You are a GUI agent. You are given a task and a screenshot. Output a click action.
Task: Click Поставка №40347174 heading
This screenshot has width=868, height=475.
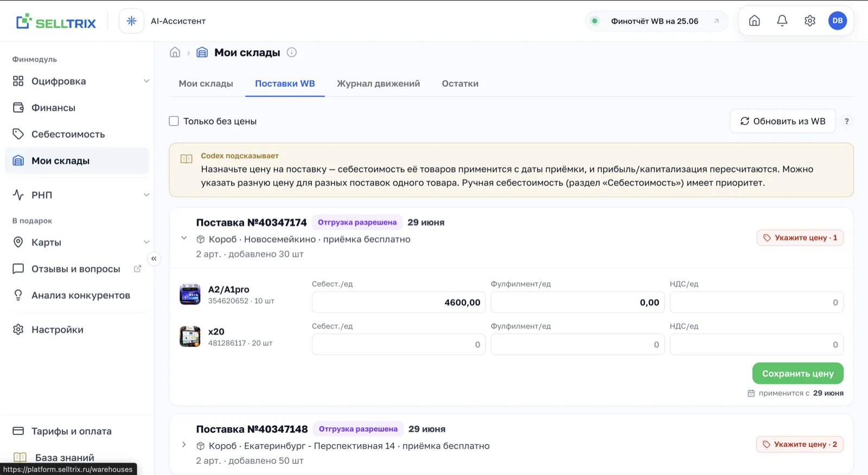coord(251,222)
